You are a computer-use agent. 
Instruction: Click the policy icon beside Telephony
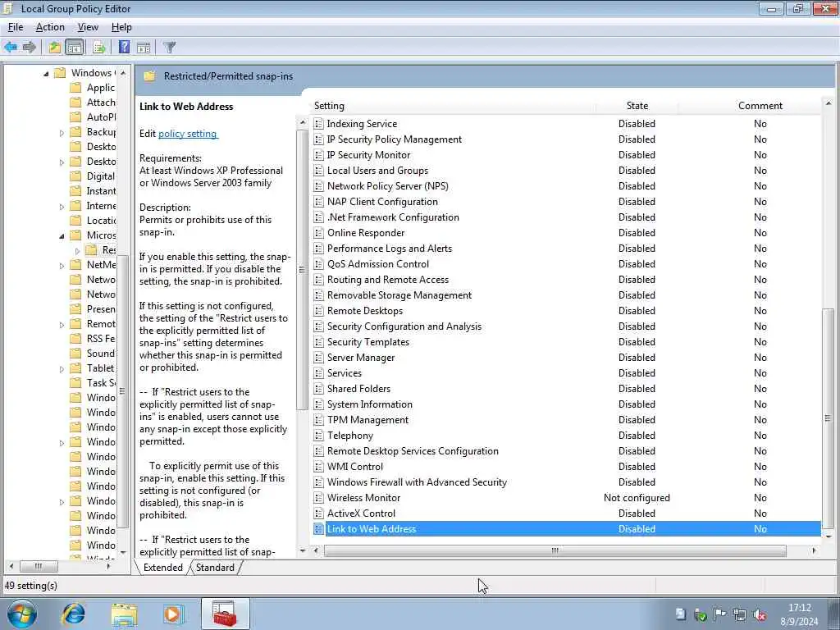[x=318, y=436]
